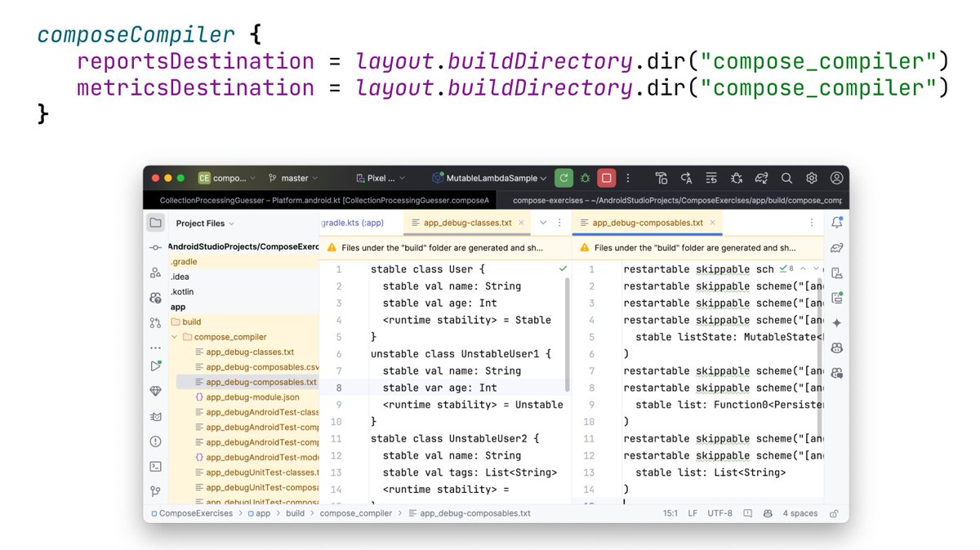Close the app_debug-composables.txt tab
Image resolution: width=980 pixels, height=550 pixels.
[712, 223]
